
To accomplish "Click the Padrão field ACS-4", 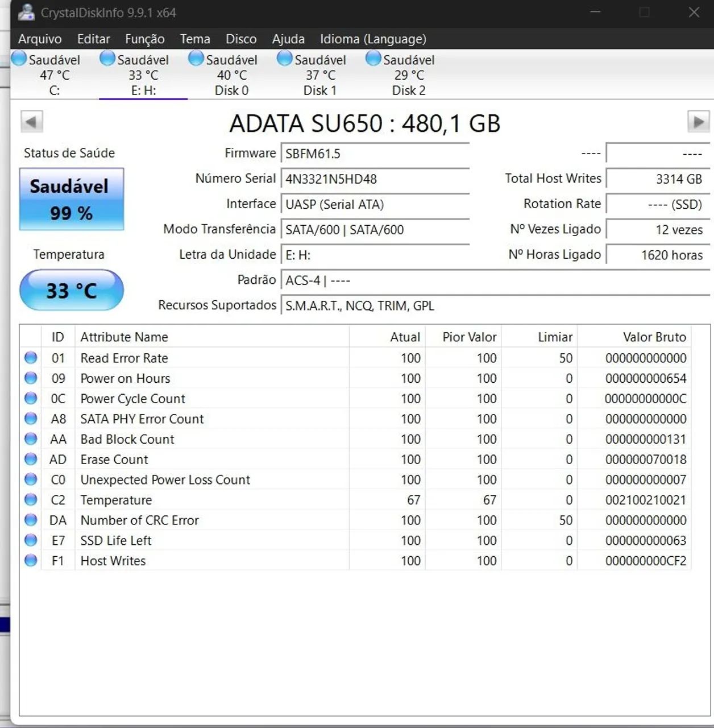I will (x=495, y=280).
